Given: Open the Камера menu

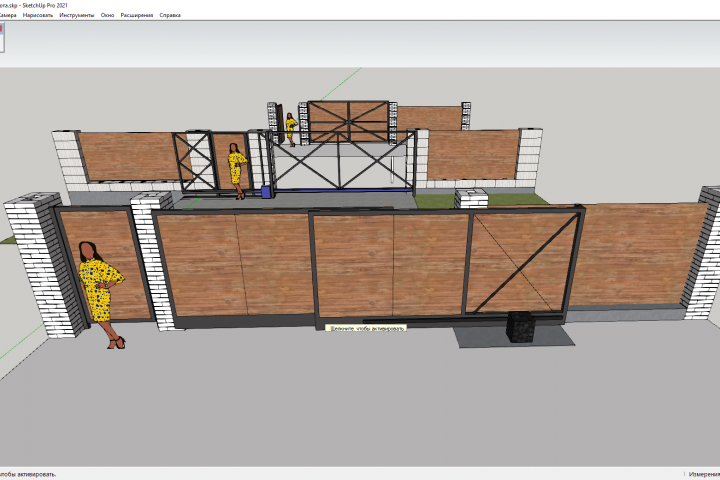Looking at the screenshot, I should [x=8, y=15].
